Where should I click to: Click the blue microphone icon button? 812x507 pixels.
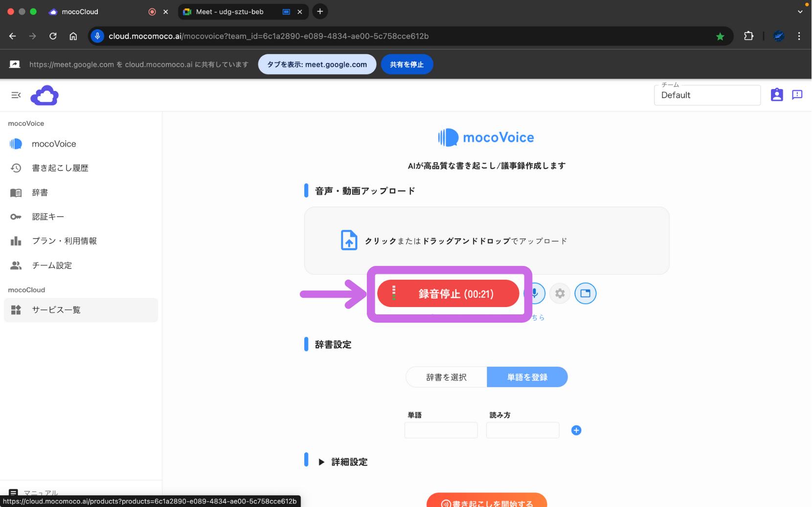point(535,293)
